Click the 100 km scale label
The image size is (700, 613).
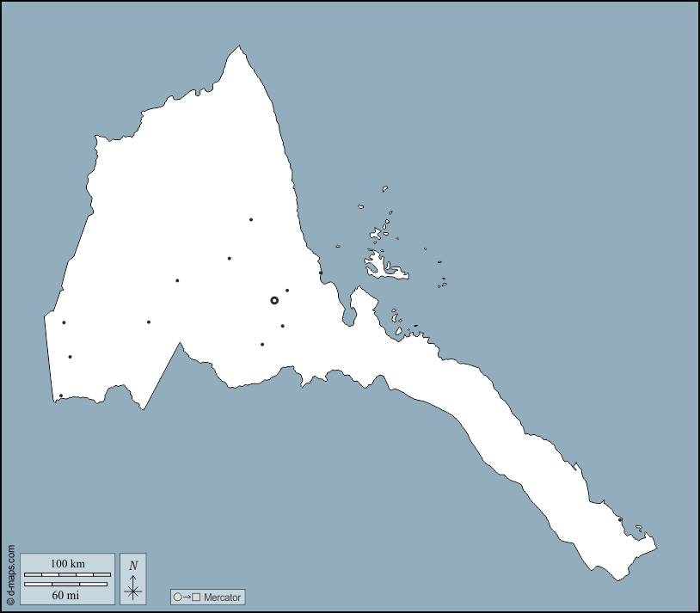(69, 562)
